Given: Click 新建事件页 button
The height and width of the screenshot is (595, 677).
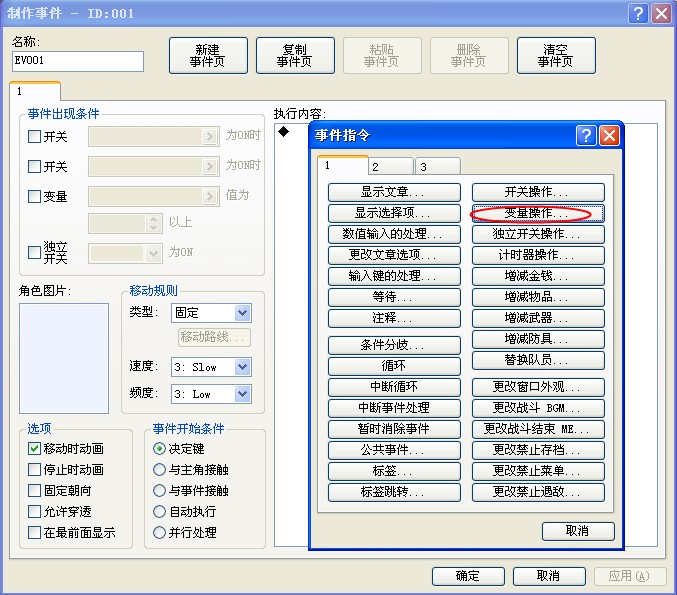Looking at the screenshot, I should [208, 56].
